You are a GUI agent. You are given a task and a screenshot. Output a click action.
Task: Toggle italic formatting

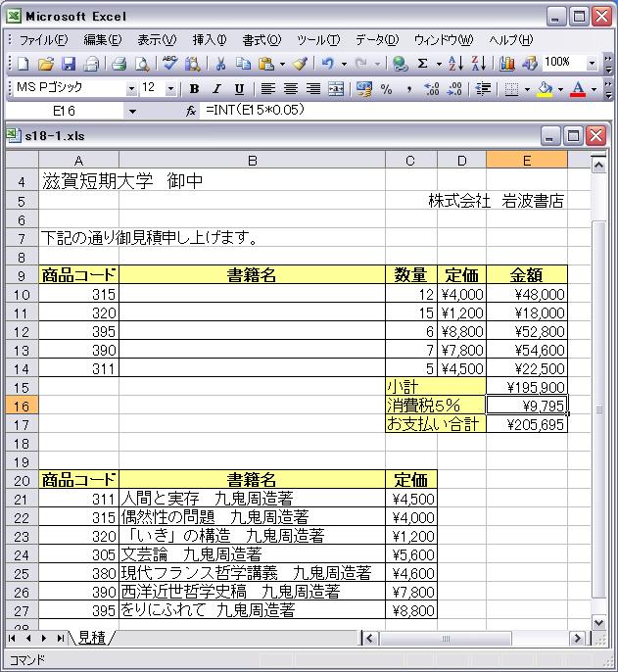click(x=216, y=89)
